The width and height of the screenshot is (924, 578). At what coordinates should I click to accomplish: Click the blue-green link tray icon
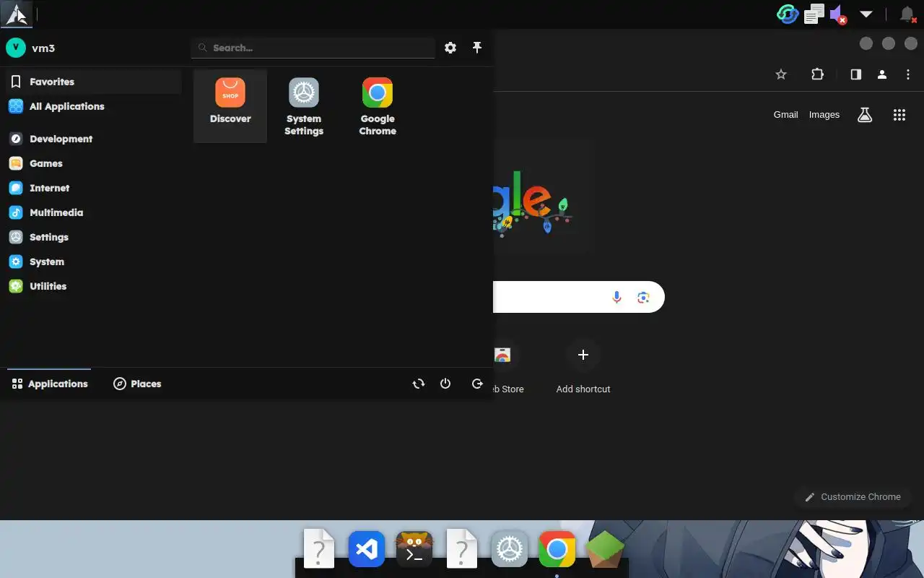click(788, 14)
